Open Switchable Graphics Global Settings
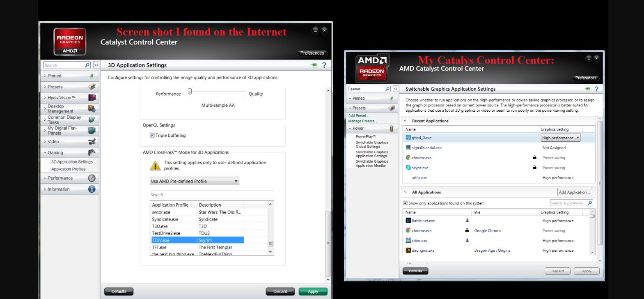 pyautogui.click(x=372, y=144)
